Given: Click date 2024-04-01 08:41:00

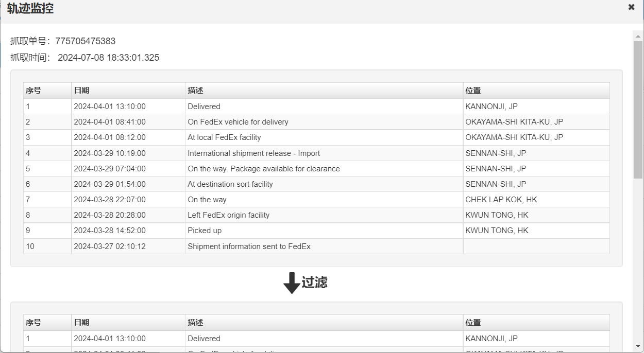Looking at the screenshot, I should click(110, 122).
